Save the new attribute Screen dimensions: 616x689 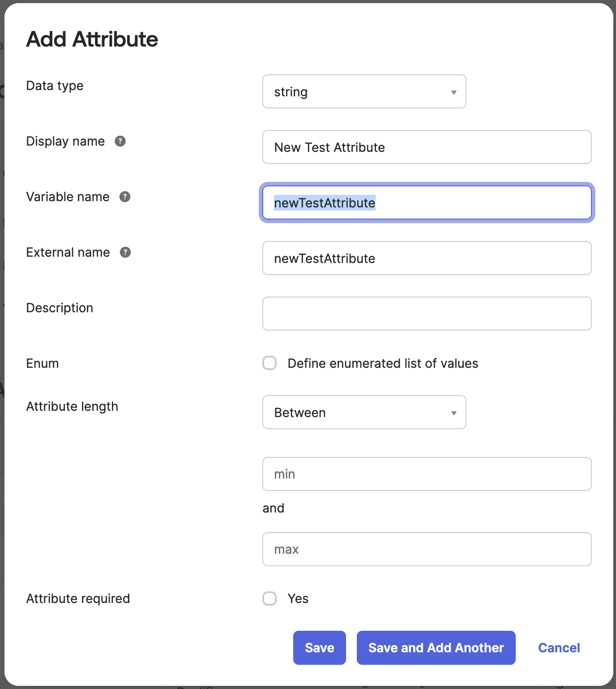319,647
